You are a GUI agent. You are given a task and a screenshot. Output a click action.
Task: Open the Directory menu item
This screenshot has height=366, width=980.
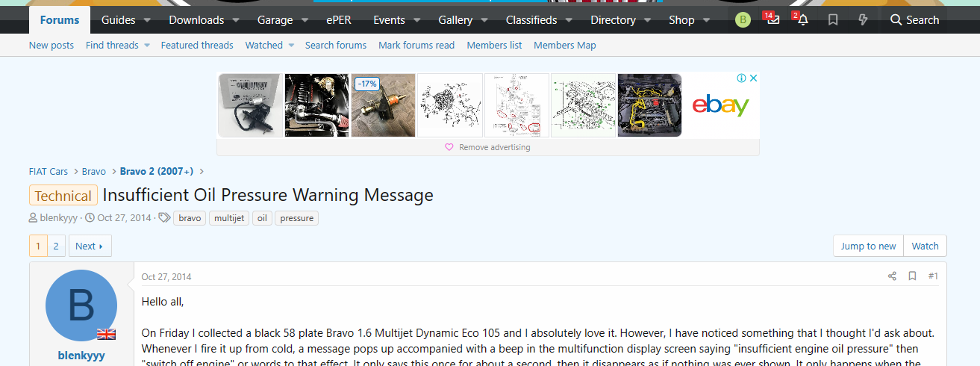(x=613, y=20)
